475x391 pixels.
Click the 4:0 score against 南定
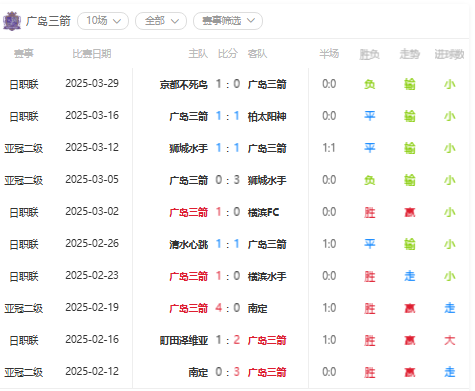(228, 308)
